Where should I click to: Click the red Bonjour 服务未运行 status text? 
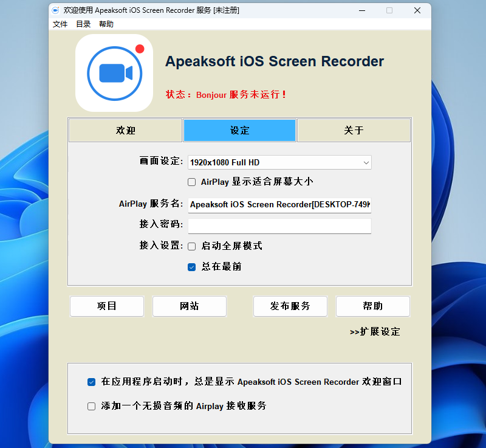[225, 95]
